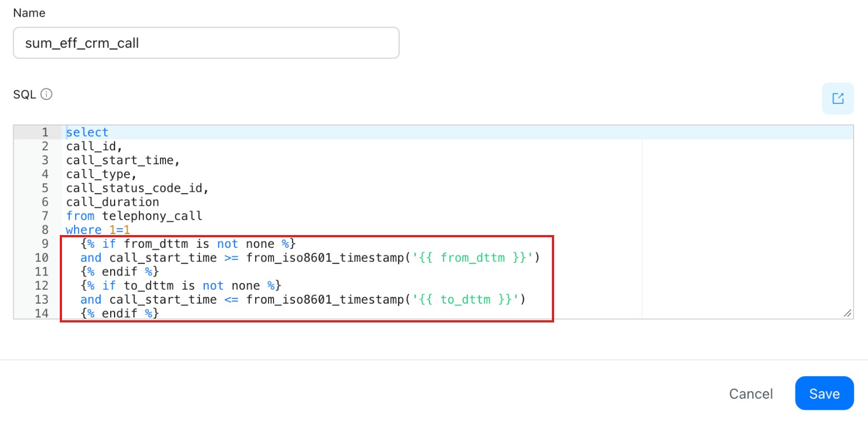Click 'call_start_time,' column line
Viewport: 868px width, 422px height.
point(123,160)
